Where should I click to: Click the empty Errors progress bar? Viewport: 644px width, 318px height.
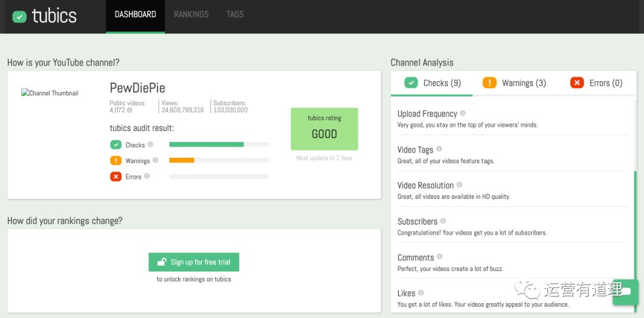point(219,176)
